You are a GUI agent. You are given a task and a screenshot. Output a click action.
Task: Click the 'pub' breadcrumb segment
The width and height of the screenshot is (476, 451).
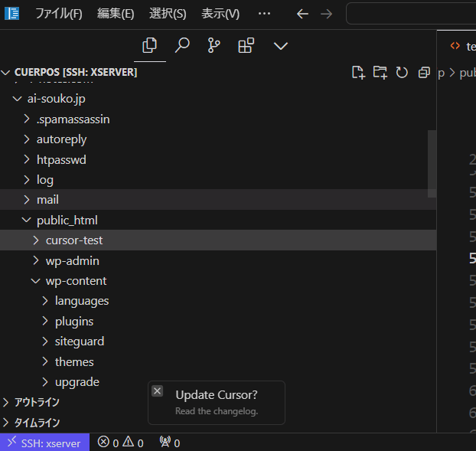468,73
